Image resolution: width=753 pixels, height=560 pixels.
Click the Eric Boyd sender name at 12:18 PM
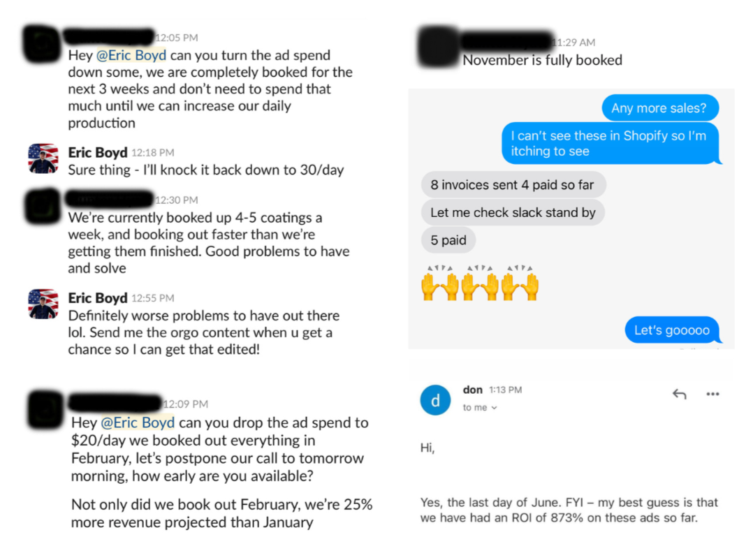click(x=97, y=152)
